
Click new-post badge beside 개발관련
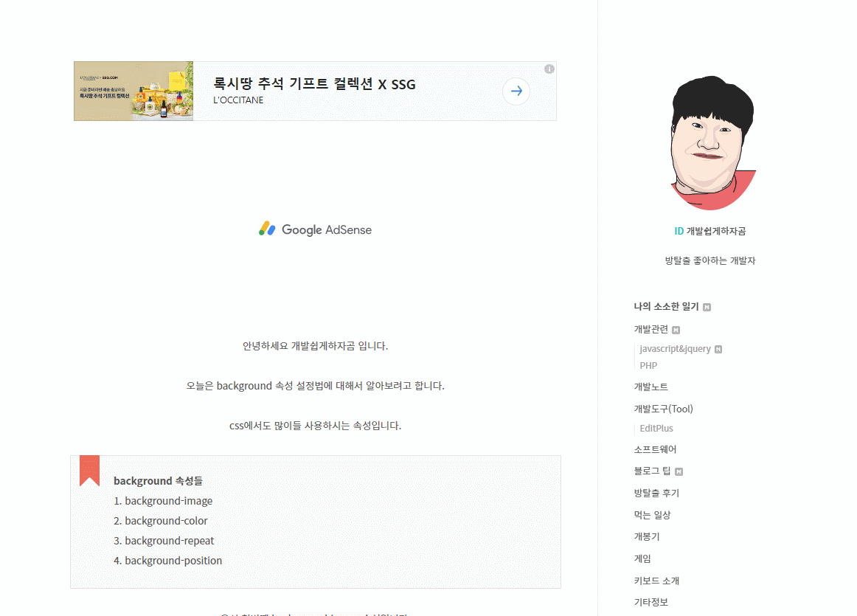(x=676, y=330)
